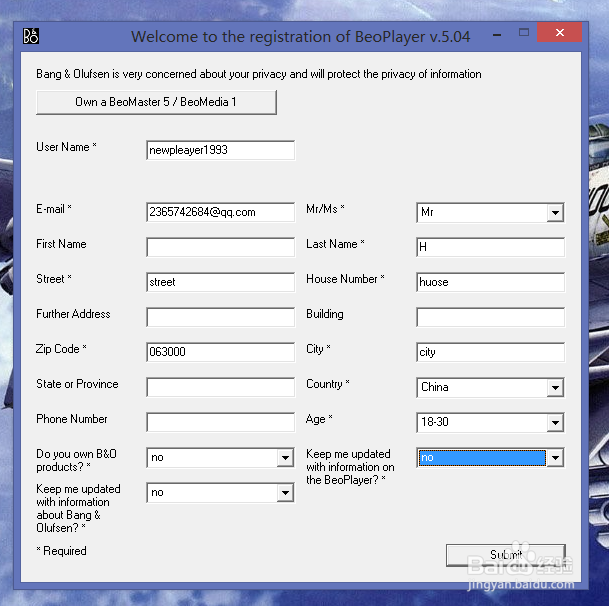Close the BeoPlayer registration window
This screenshot has width=609, height=606.
560,32
